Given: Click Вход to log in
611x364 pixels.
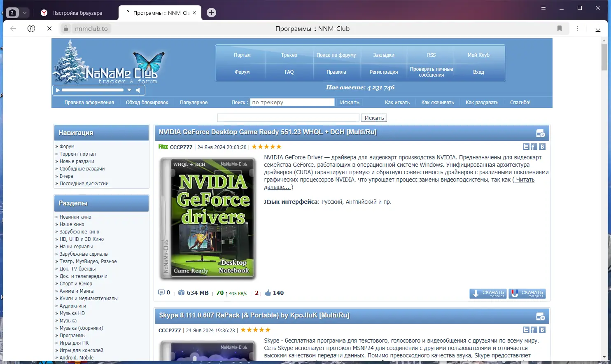Looking at the screenshot, I should pos(478,72).
